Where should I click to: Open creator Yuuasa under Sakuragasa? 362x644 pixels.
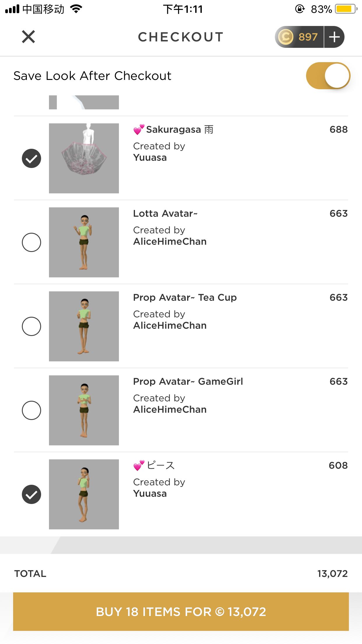tap(150, 158)
